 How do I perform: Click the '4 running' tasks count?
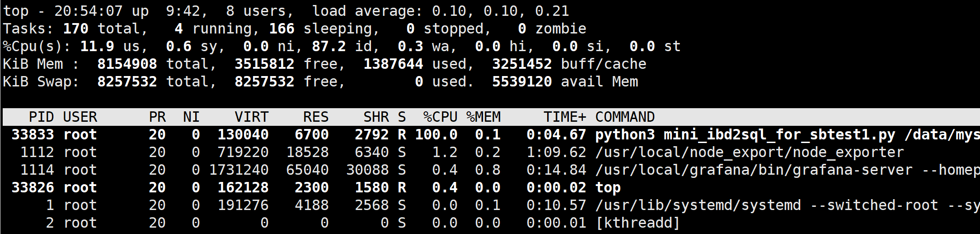217,29
